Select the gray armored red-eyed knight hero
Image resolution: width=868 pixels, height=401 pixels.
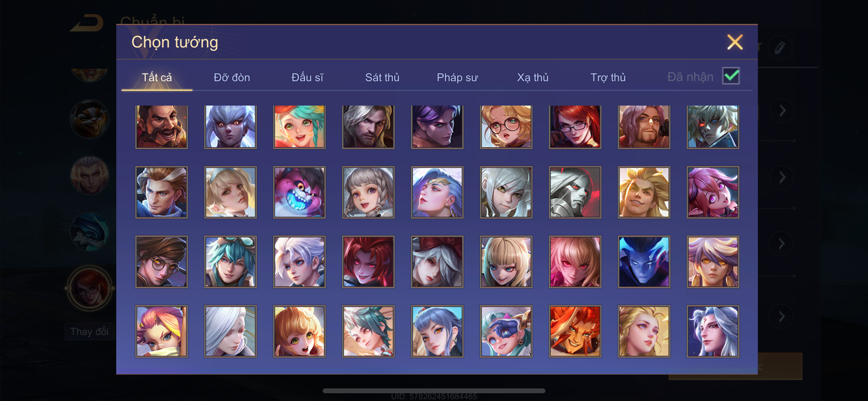pos(575,192)
